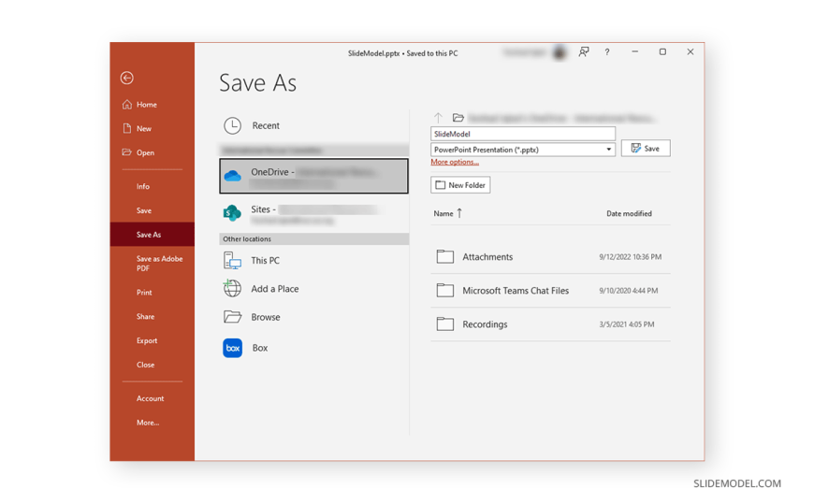
Task: Select Save as Adobe PDF in sidebar
Action: pos(159,264)
